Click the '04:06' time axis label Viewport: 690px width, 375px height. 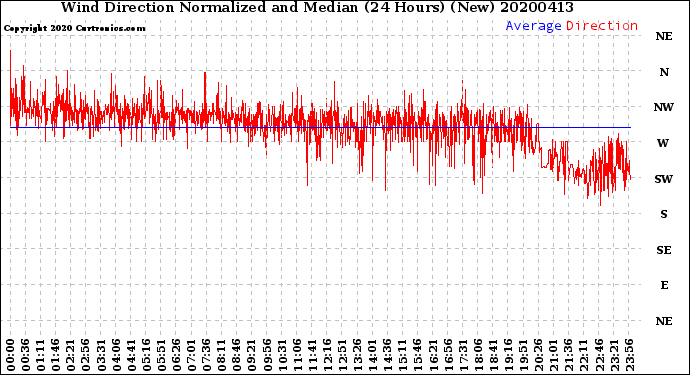tap(116, 356)
